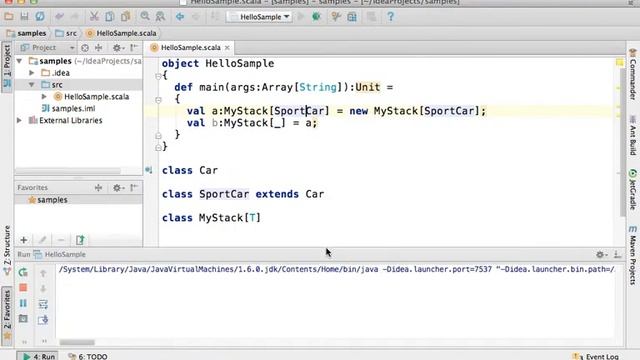This screenshot has width=640, height=360.
Task: Click scroll-from-source target icon in Project panel
Action: click(x=85, y=48)
